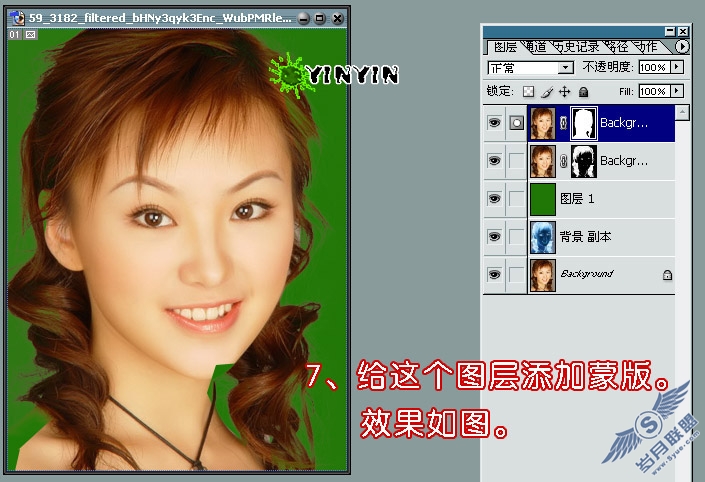Select the portrait thumbnail of the highlighted top layer
705x482 pixels.
tap(543, 123)
